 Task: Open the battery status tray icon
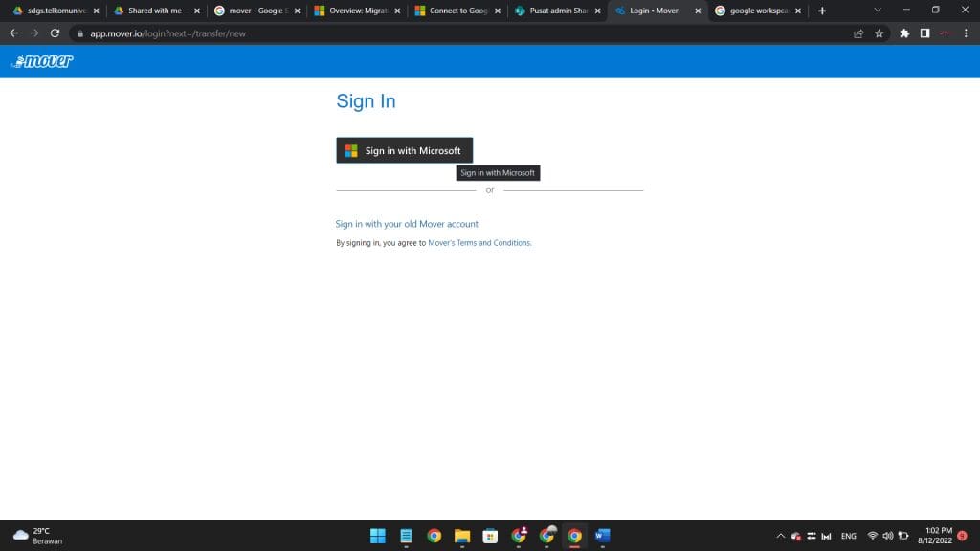pos(903,536)
